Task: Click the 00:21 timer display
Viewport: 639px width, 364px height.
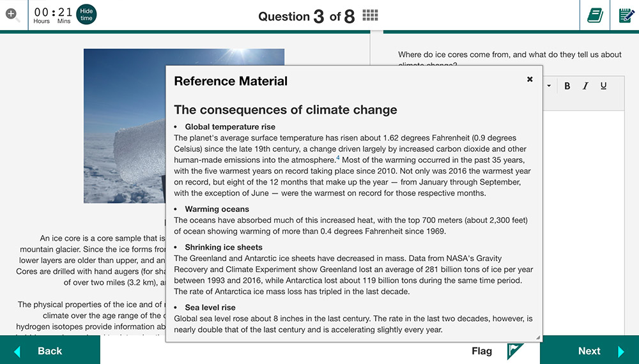Action: click(52, 15)
